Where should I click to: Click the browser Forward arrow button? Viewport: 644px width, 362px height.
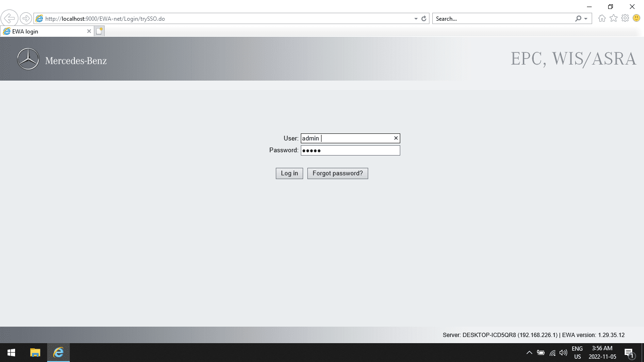[x=25, y=19]
